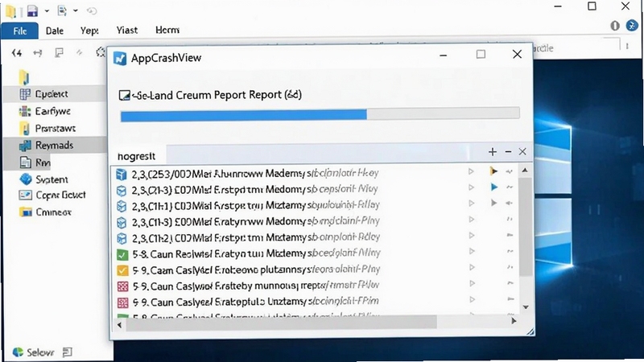Viewport: 644px width, 362px height.
Task: Select the Reymads sidebar item
Action: point(54,146)
